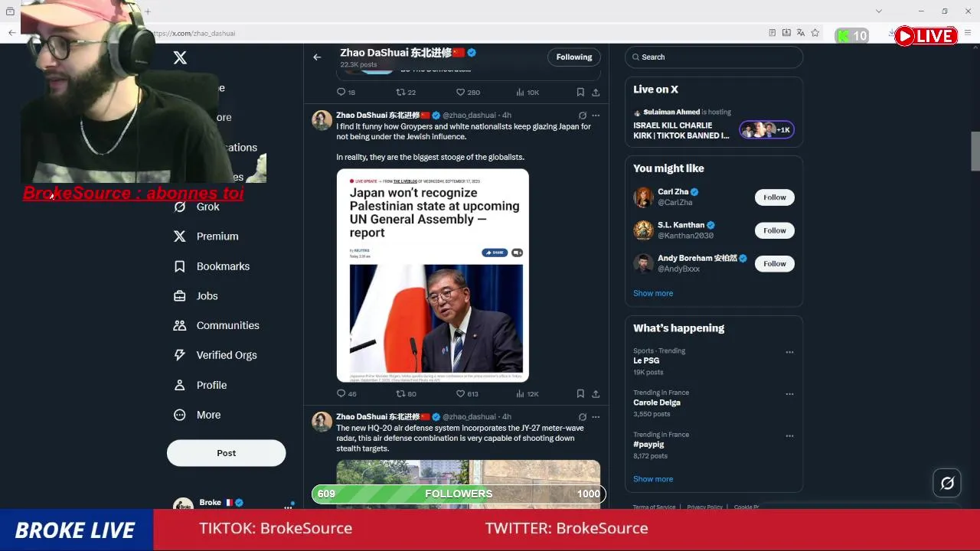Open more options on HQ-20 post
The width and height of the screenshot is (980, 551).
tap(596, 417)
